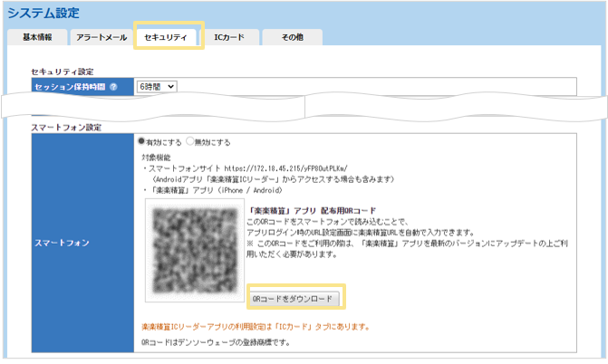Select the 有効にする radio button

(141, 141)
